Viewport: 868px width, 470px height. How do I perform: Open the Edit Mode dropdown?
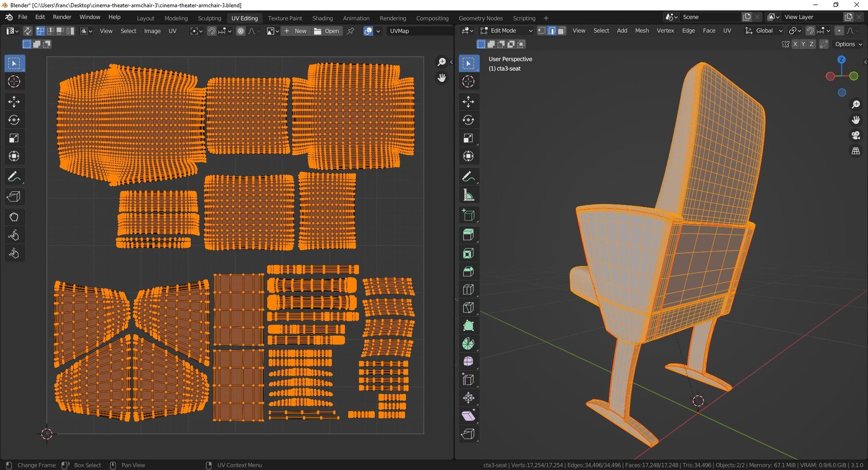point(506,31)
